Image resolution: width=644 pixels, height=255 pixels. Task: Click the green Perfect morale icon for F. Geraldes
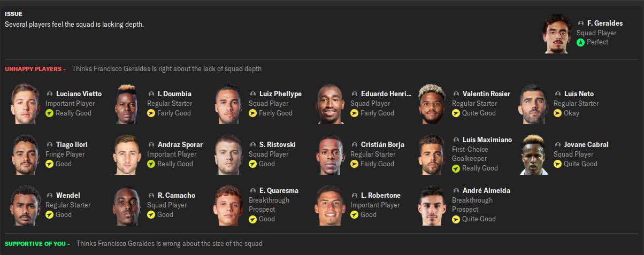click(580, 42)
